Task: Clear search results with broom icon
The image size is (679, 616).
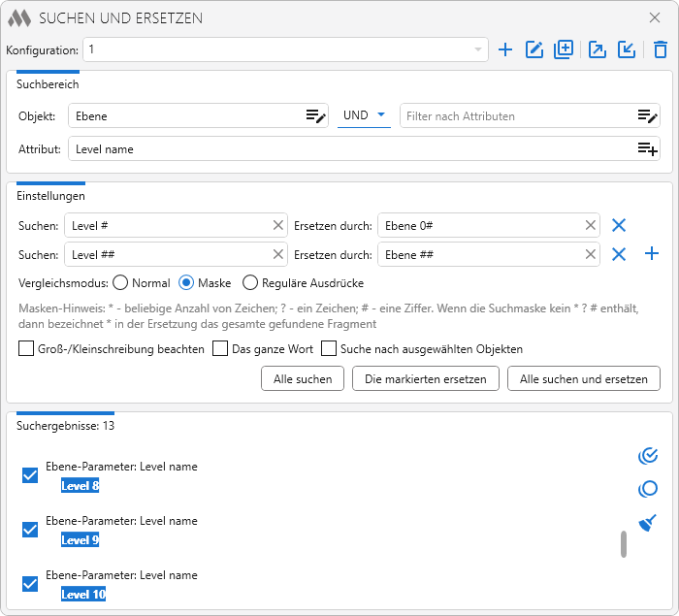Action: 648,523
